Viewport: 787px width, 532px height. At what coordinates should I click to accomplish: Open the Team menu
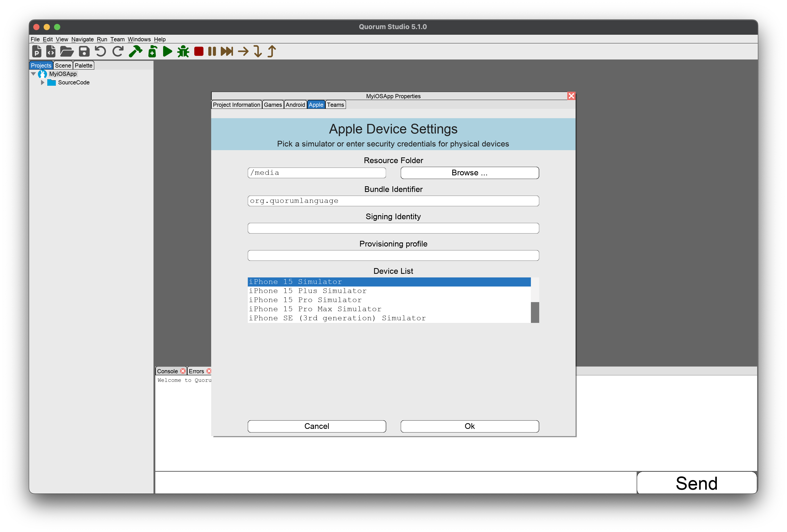[x=117, y=39]
